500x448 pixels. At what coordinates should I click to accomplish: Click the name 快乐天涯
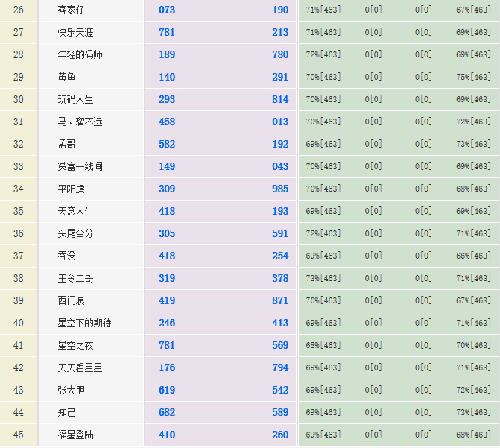point(75,33)
